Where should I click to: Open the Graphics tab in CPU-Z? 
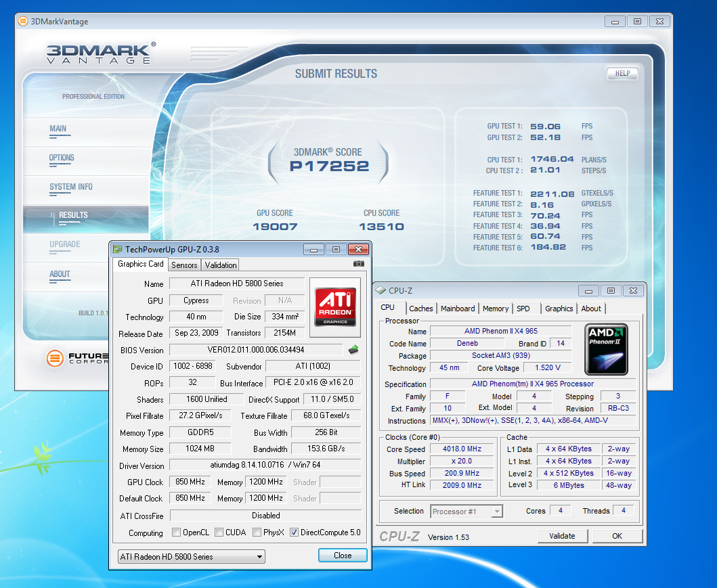click(559, 309)
